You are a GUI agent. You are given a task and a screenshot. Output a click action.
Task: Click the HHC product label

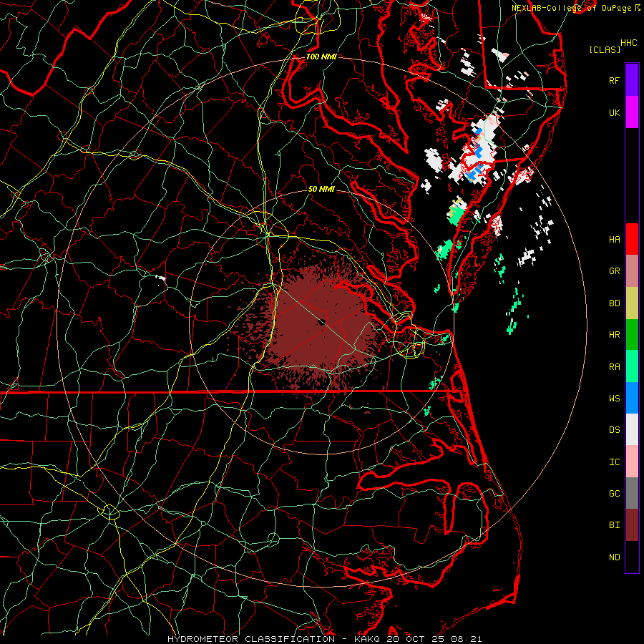(x=629, y=43)
